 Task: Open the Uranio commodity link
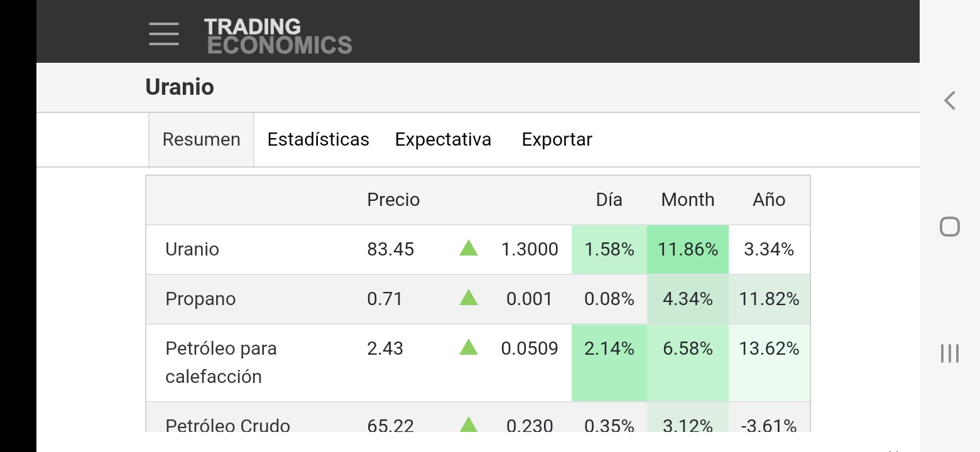click(x=192, y=249)
